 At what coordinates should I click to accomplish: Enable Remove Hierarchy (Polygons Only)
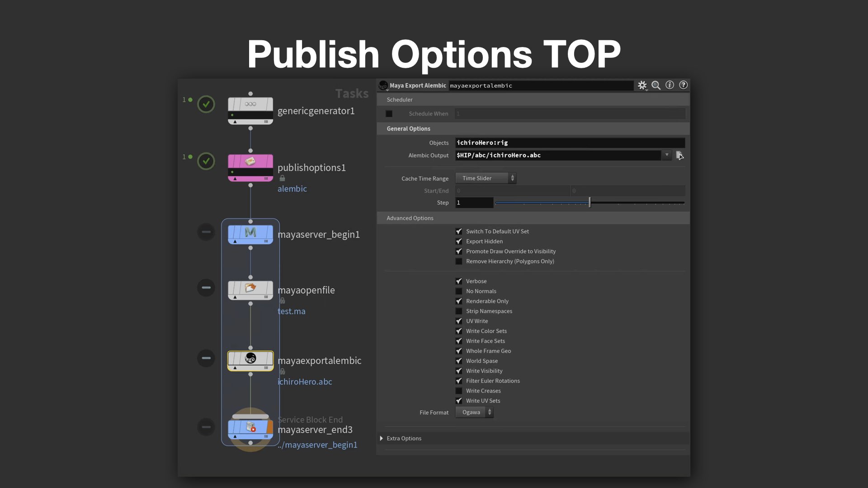pyautogui.click(x=459, y=261)
